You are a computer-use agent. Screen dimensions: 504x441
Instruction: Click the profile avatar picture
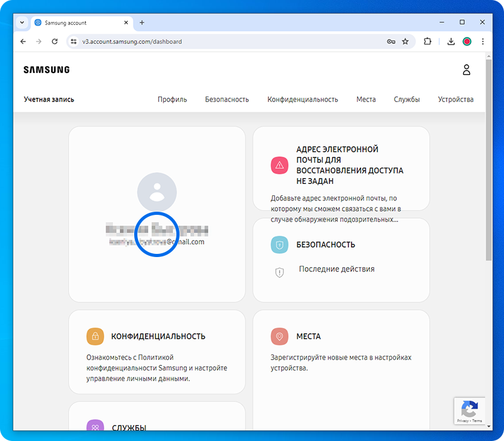(x=157, y=192)
